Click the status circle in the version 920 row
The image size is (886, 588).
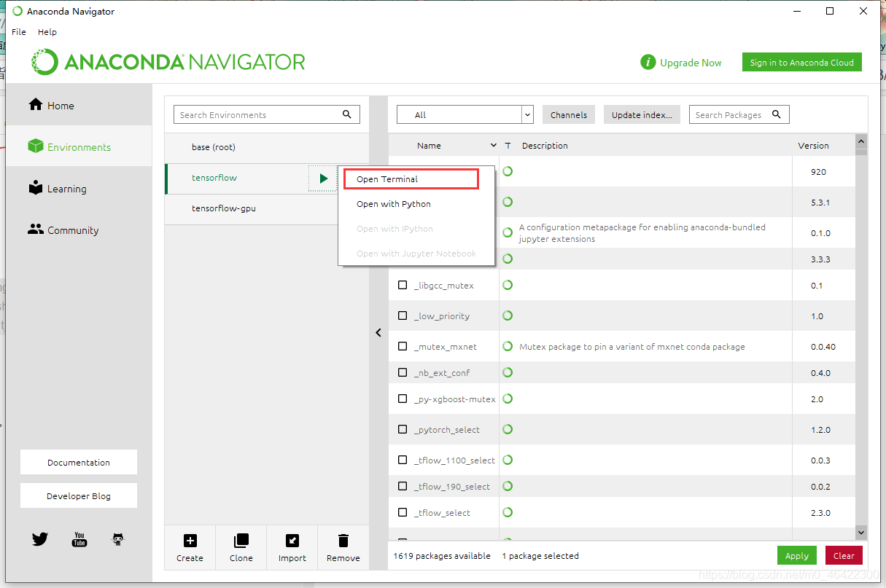(x=508, y=171)
